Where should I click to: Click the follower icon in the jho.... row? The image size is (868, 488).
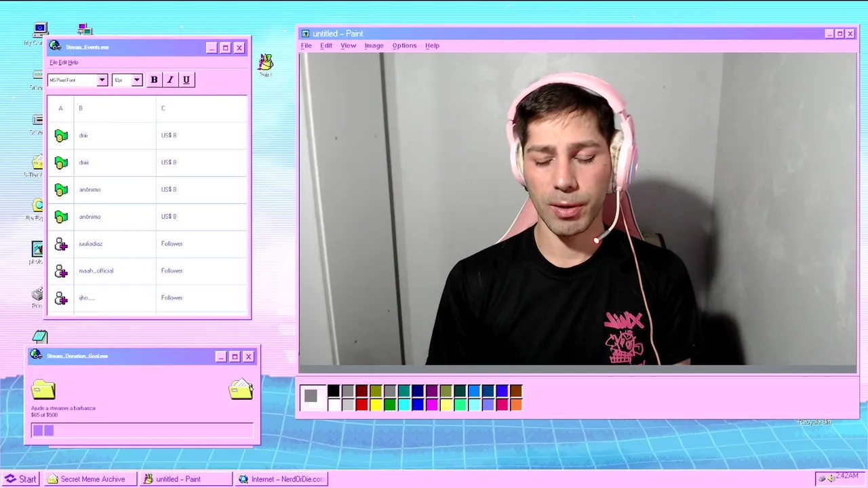click(61, 298)
